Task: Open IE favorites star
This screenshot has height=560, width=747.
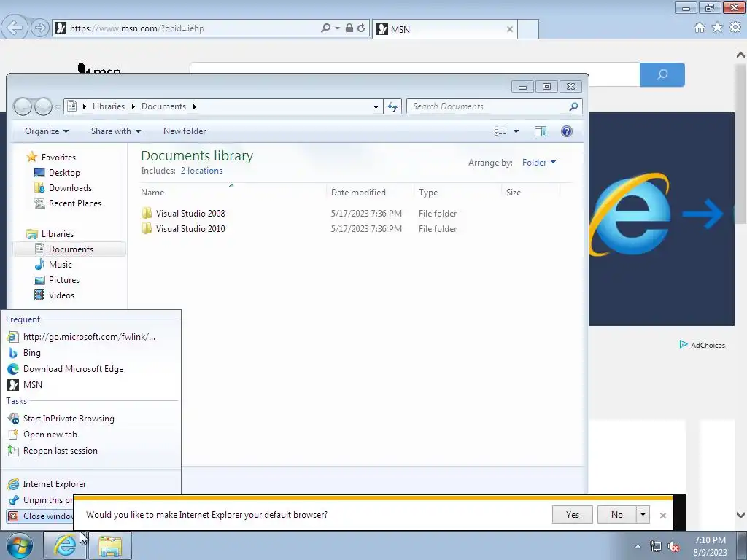Action: (717, 28)
